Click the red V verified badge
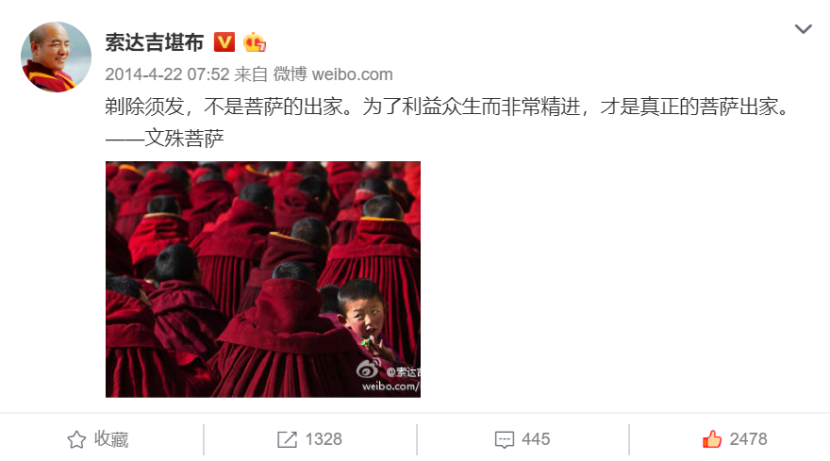The image size is (830, 461). point(224,42)
